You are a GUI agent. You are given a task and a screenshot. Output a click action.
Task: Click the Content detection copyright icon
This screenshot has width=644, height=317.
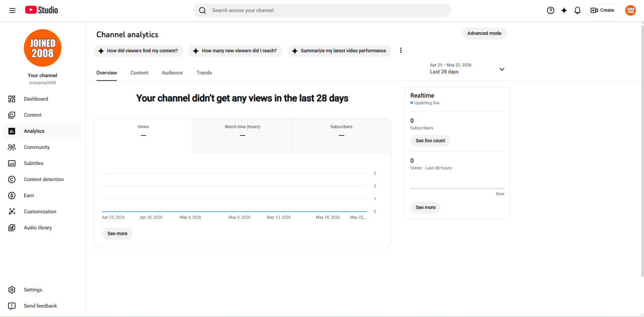[x=12, y=179]
